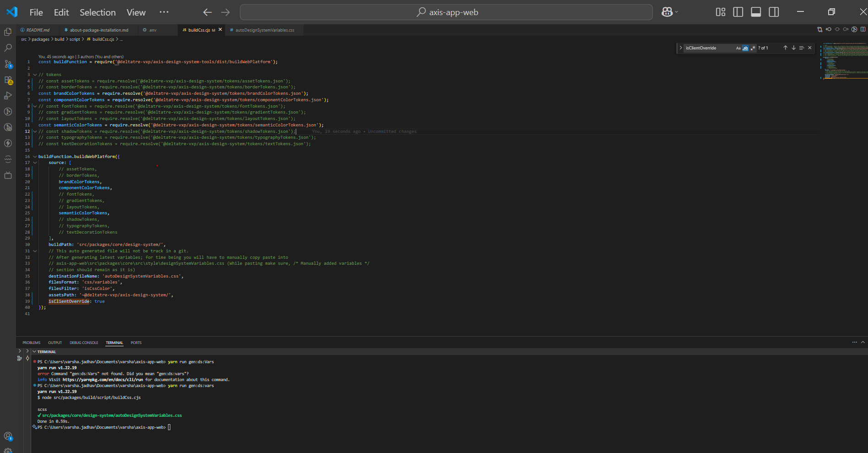The height and width of the screenshot is (453, 868).
Task: Open the Run and Debug view
Action: (8, 95)
